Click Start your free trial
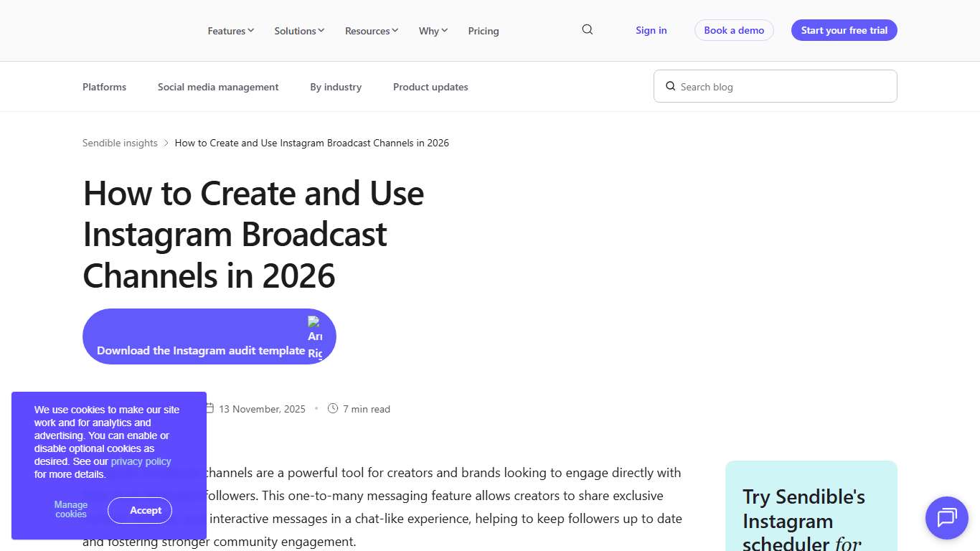Image resolution: width=980 pixels, height=551 pixels. (x=844, y=30)
